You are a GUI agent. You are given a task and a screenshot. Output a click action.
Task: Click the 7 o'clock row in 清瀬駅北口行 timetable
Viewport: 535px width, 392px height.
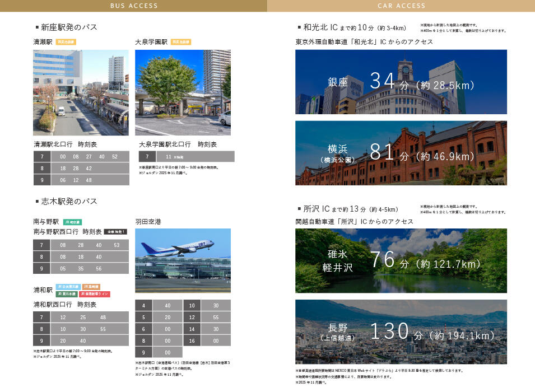click(81, 157)
